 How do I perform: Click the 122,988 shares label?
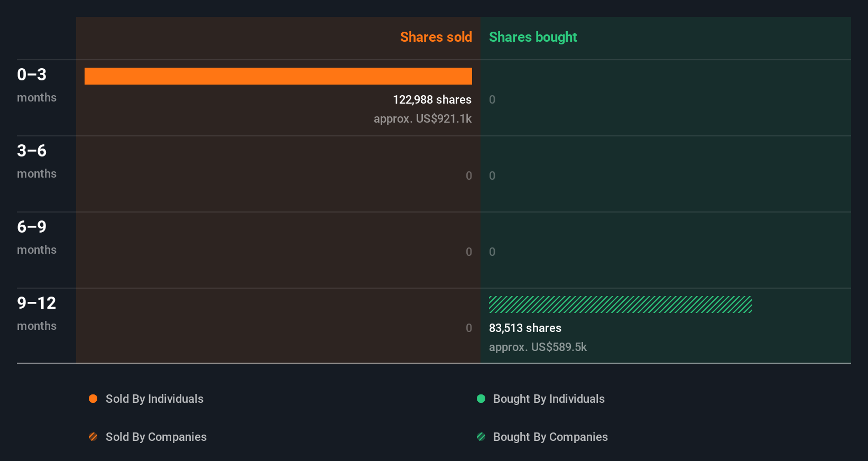coord(432,99)
